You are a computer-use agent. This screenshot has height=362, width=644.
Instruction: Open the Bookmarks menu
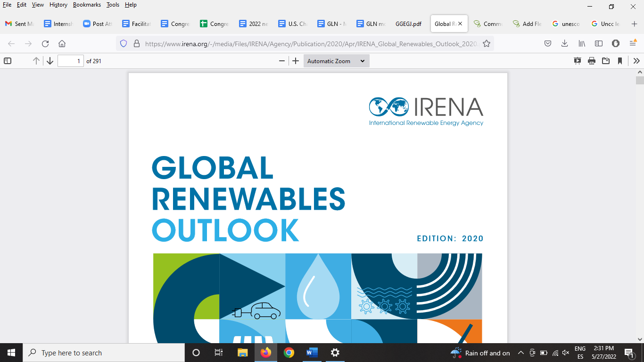click(x=87, y=5)
